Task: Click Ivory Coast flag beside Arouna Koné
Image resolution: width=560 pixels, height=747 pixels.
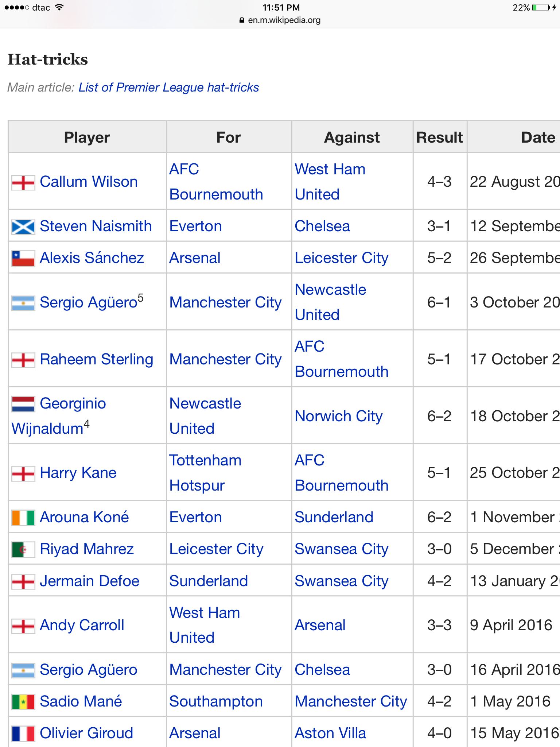Action: point(23,518)
